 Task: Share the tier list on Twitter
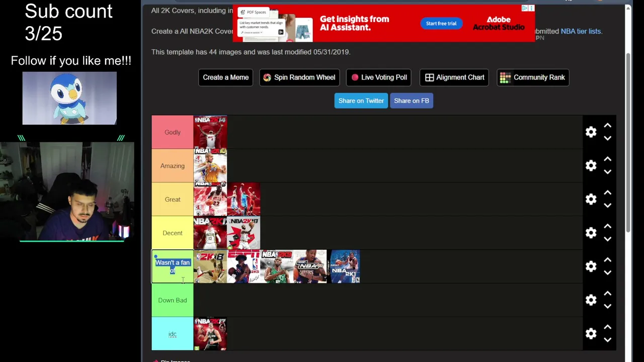pos(361,101)
